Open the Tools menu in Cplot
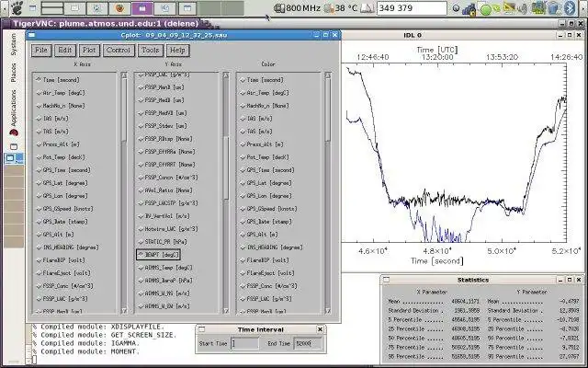 tap(151, 50)
